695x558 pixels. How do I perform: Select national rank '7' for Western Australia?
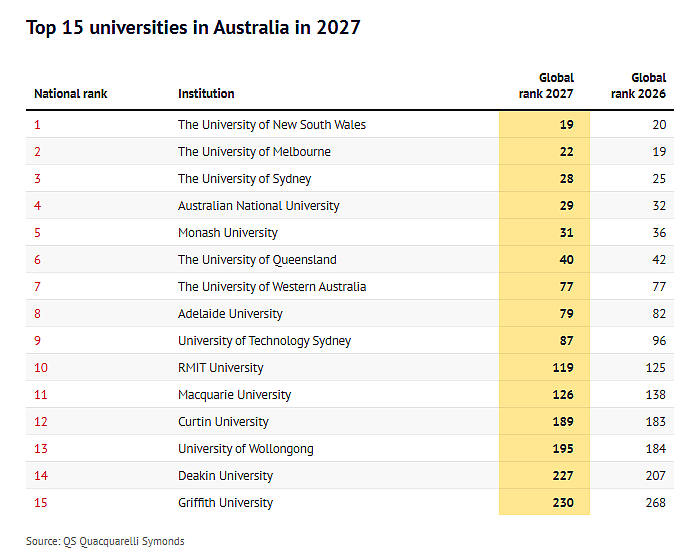(x=37, y=287)
